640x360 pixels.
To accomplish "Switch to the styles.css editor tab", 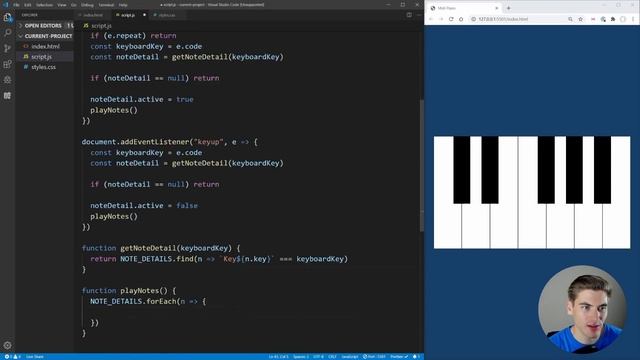I will pyautogui.click(x=167, y=15).
